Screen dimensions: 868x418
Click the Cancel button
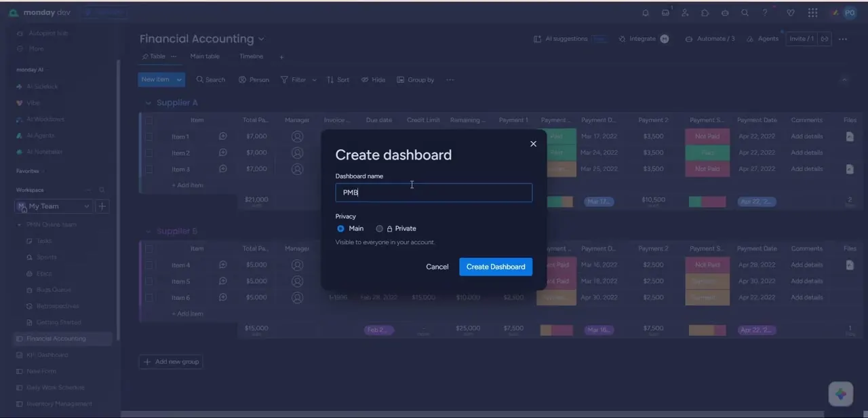coord(437,267)
